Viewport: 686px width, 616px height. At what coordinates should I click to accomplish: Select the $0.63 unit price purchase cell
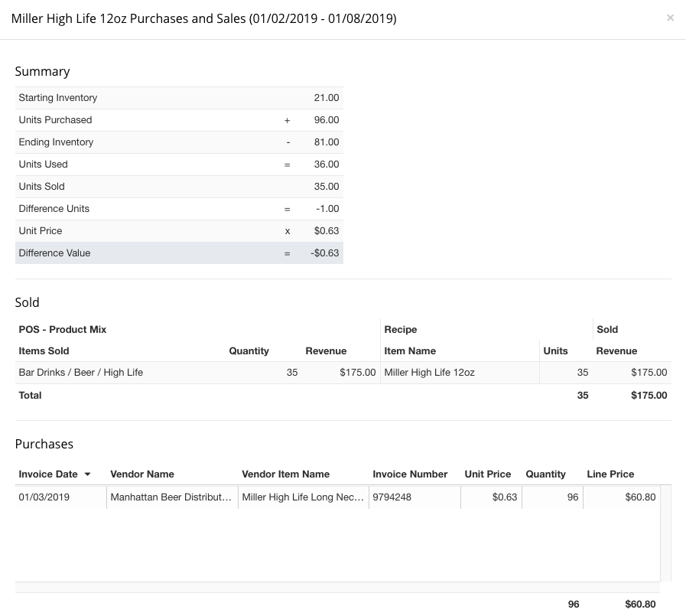click(x=491, y=497)
